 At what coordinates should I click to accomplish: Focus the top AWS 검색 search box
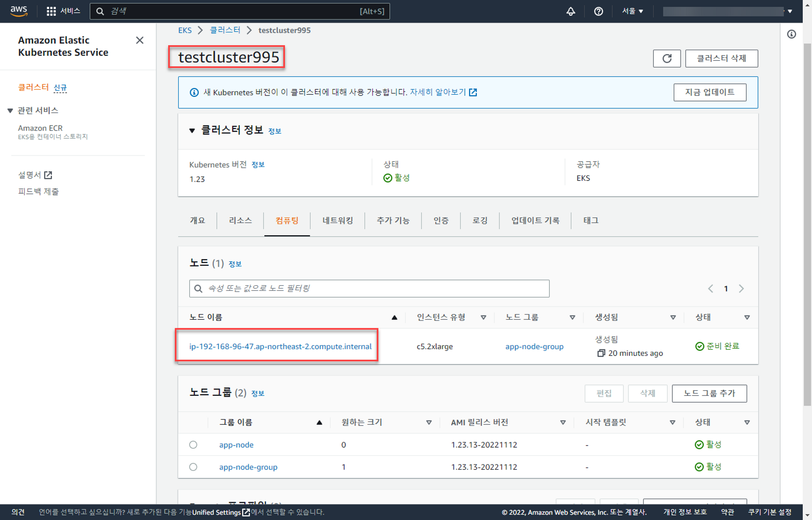pyautogui.click(x=240, y=11)
